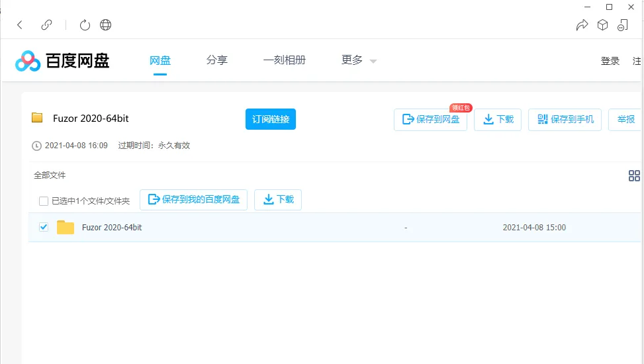Click the share arrow icon at top right
Image resolution: width=644 pixels, height=364 pixels.
click(582, 25)
